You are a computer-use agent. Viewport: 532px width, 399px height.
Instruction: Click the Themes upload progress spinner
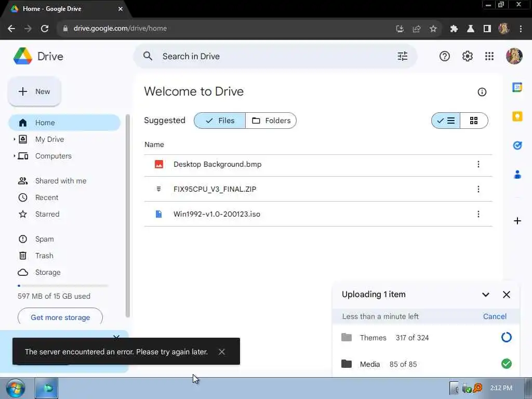pyautogui.click(x=506, y=337)
